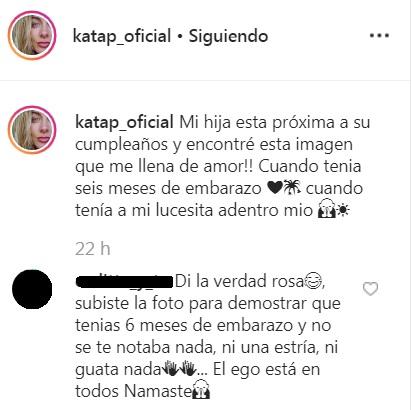411x410 pixels.
Task: Click the smiley emoji after 'rosa'
Action: [x=313, y=281]
